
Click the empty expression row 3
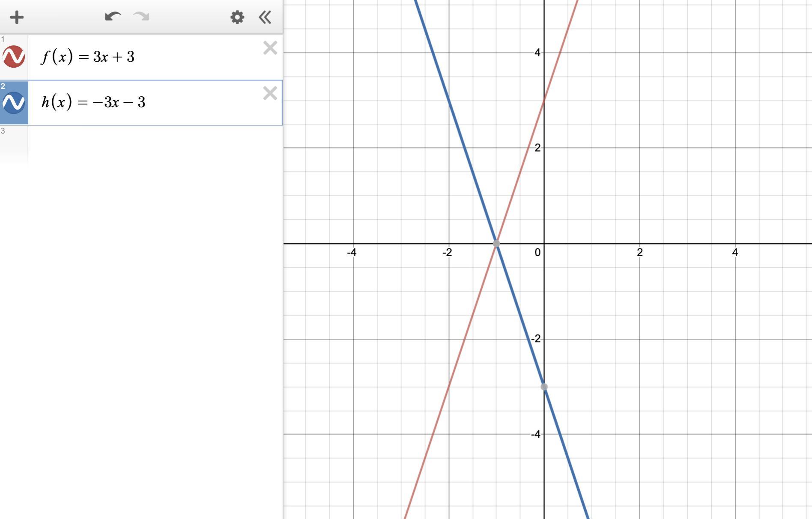pyautogui.click(x=141, y=146)
